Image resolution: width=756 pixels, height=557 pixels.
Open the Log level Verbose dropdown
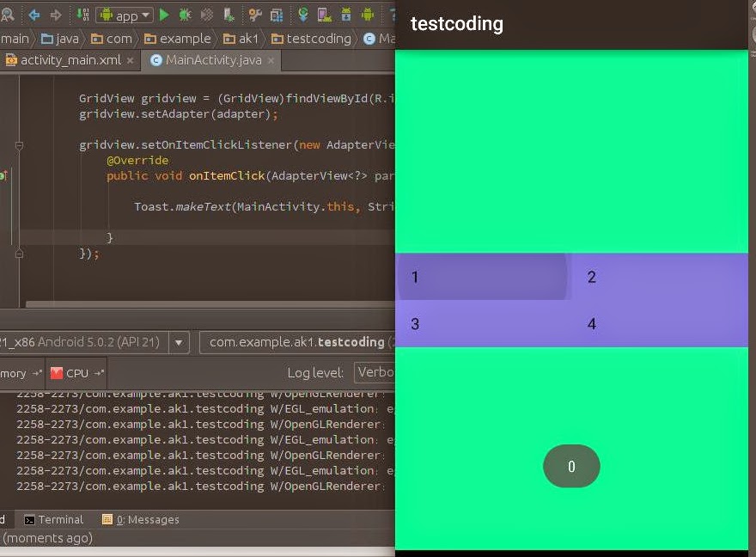(375, 373)
